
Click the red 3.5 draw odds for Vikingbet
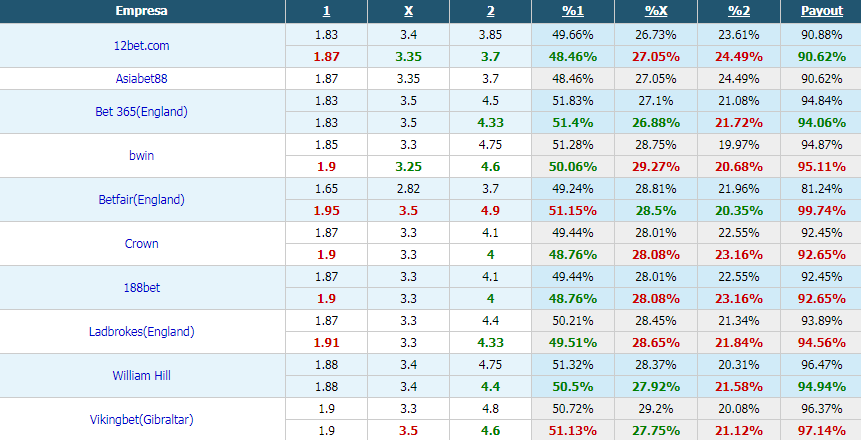[409, 430]
